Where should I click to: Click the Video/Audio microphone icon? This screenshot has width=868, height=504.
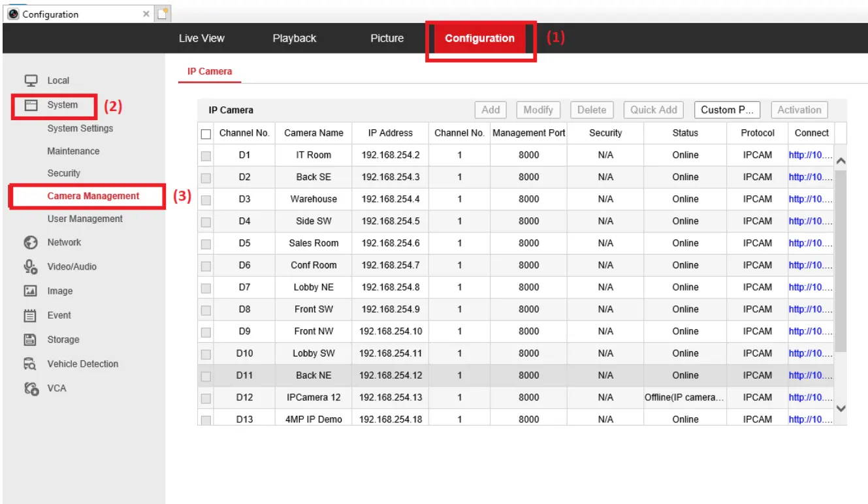click(30, 266)
